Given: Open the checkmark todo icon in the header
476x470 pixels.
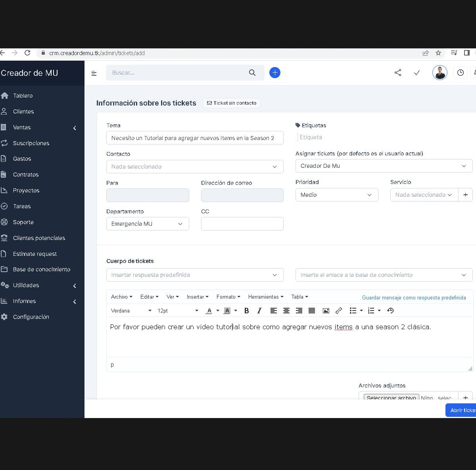Looking at the screenshot, I should coord(417,73).
